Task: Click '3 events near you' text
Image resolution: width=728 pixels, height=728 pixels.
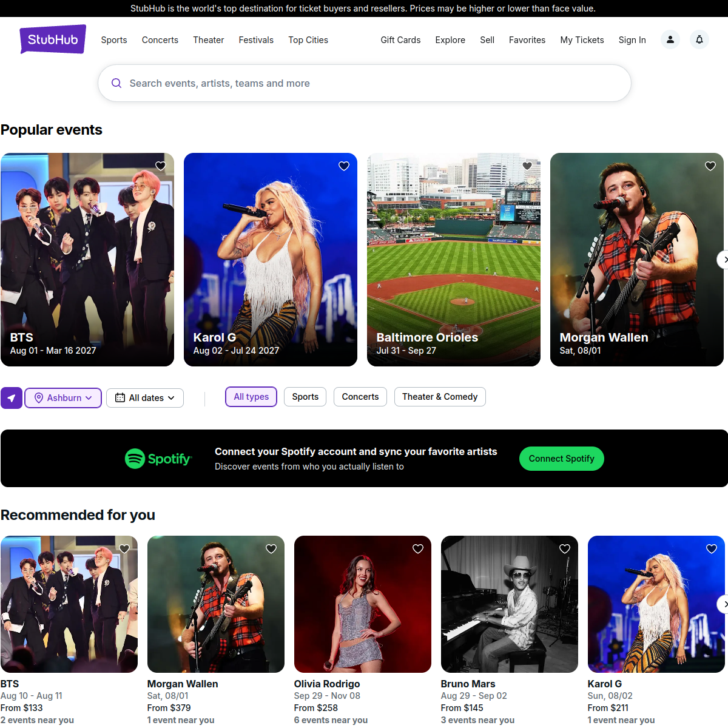Action: [x=477, y=720]
